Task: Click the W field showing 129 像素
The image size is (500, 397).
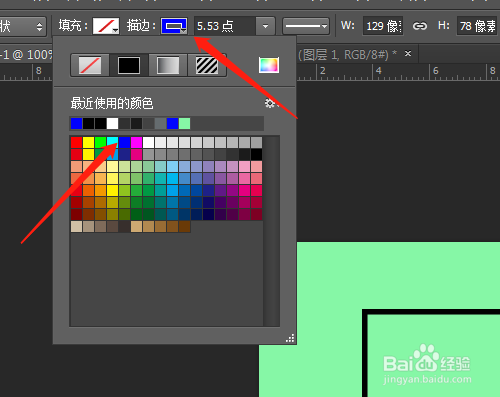Action: (383, 26)
